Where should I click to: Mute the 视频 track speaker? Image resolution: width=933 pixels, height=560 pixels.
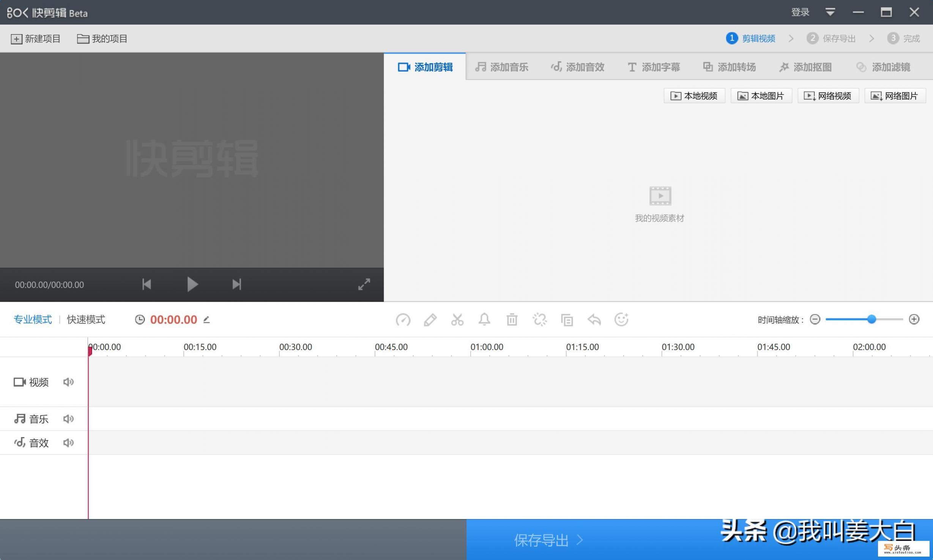[x=68, y=382]
